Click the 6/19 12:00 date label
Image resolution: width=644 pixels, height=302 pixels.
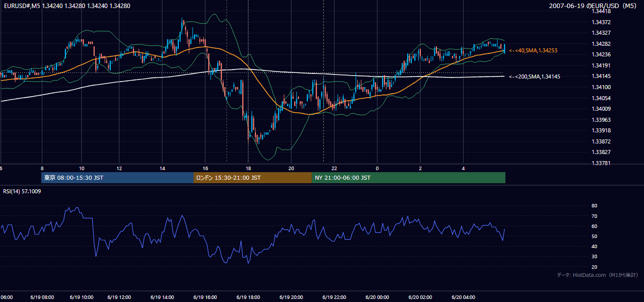click(x=119, y=297)
